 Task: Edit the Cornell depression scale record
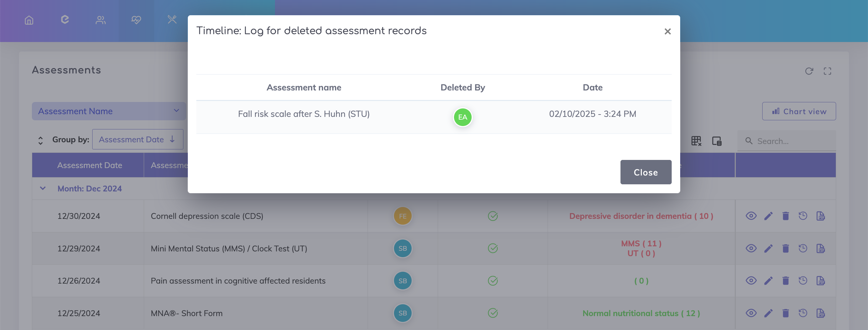[x=769, y=216]
